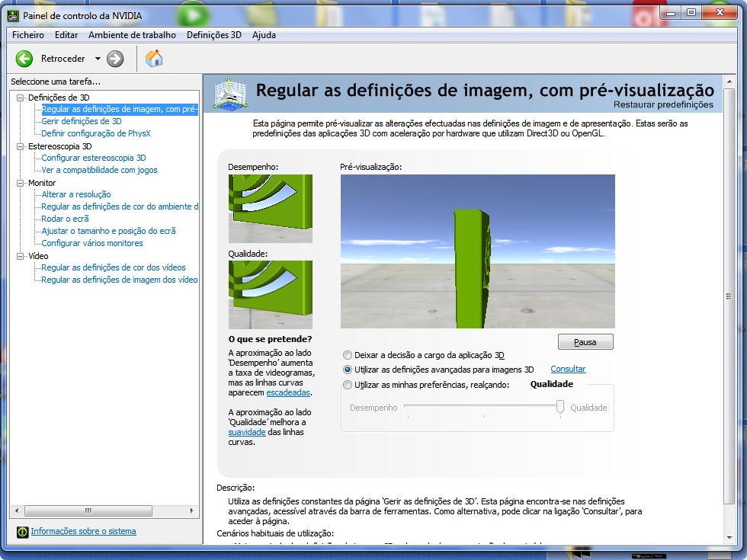747x560 pixels.
Task: Open the Ficheiro menu
Action: [x=28, y=35]
